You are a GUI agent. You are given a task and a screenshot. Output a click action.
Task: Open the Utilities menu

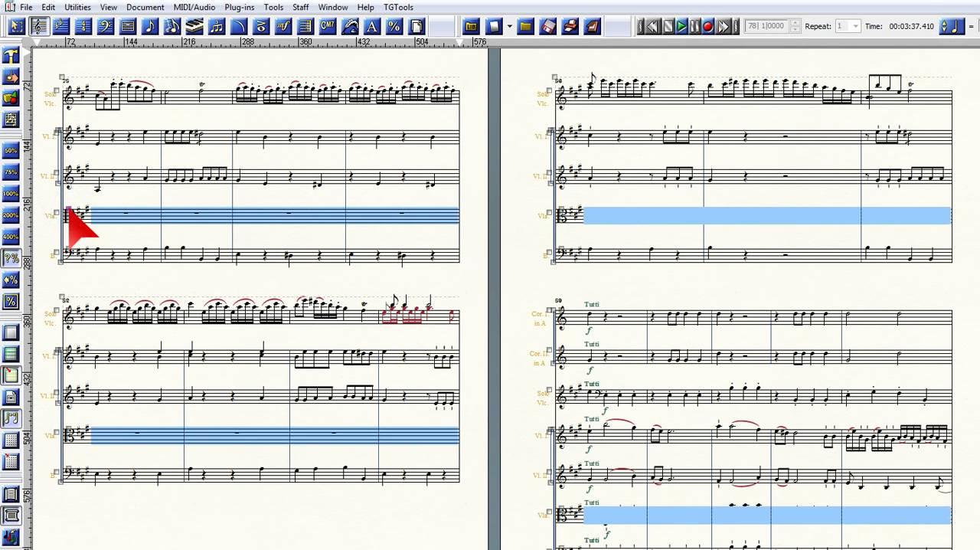coord(77,7)
